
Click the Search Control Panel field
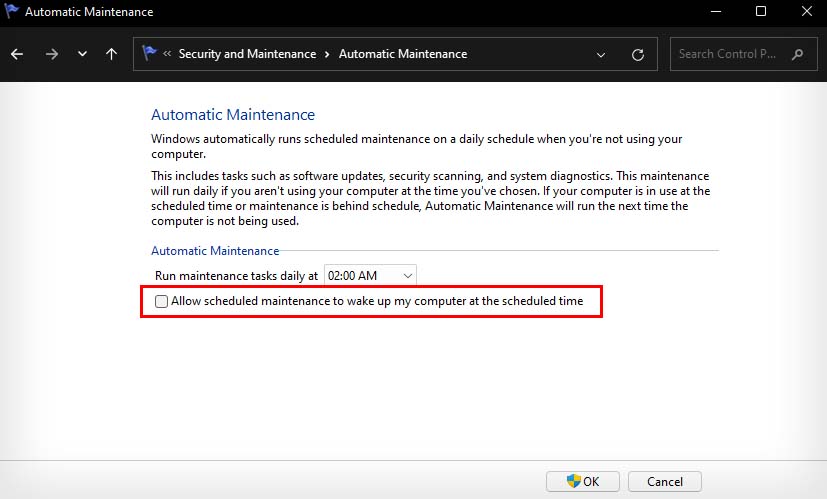(x=743, y=54)
